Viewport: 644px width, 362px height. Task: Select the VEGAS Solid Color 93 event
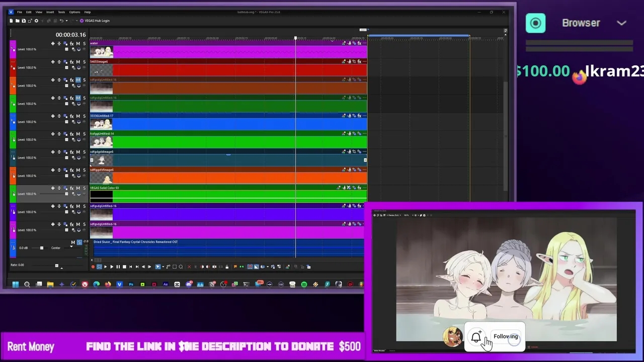228,194
